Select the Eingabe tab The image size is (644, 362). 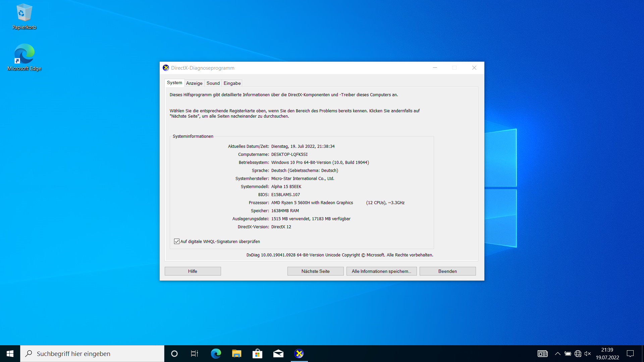click(x=232, y=83)
